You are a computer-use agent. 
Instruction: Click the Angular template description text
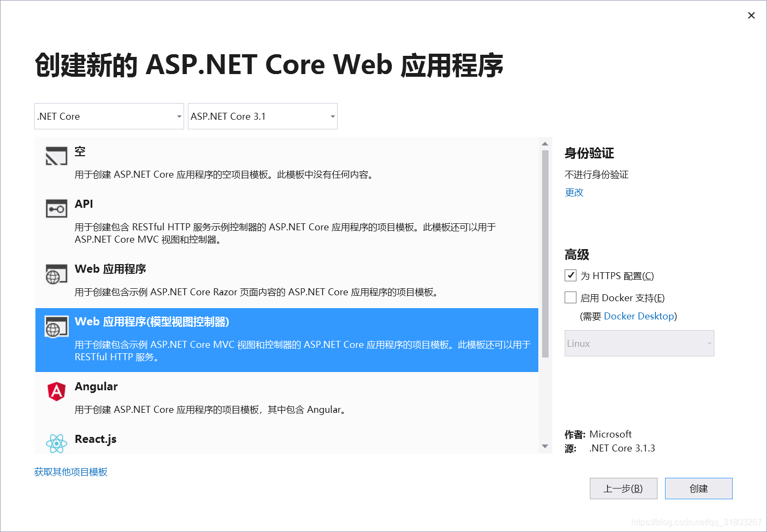point(211,410)
